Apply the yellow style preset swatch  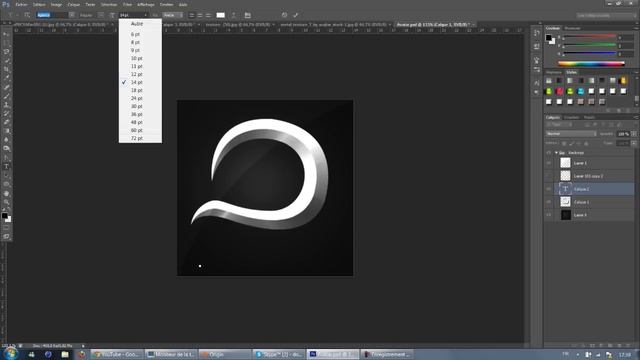623,80
